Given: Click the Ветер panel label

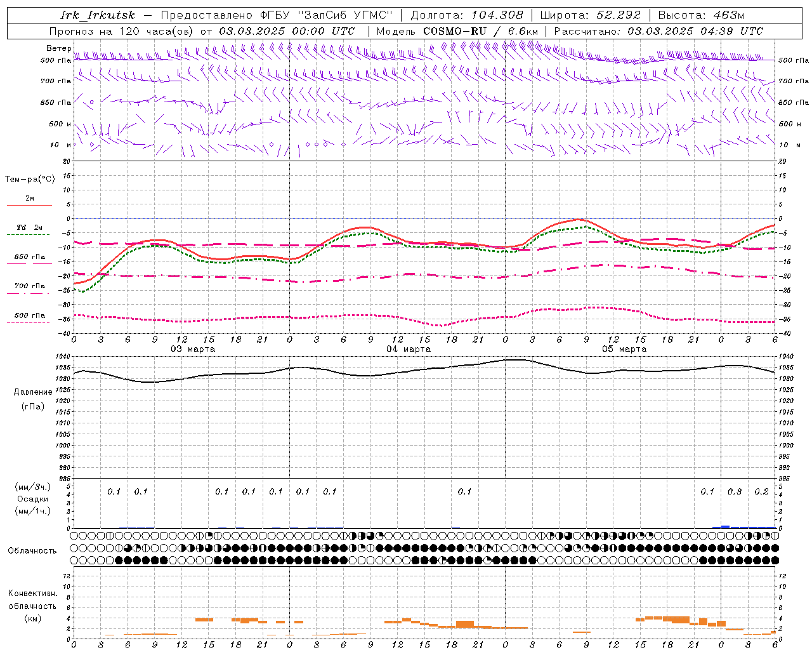Looking at the screenshot, I should (x=58, y=48).
